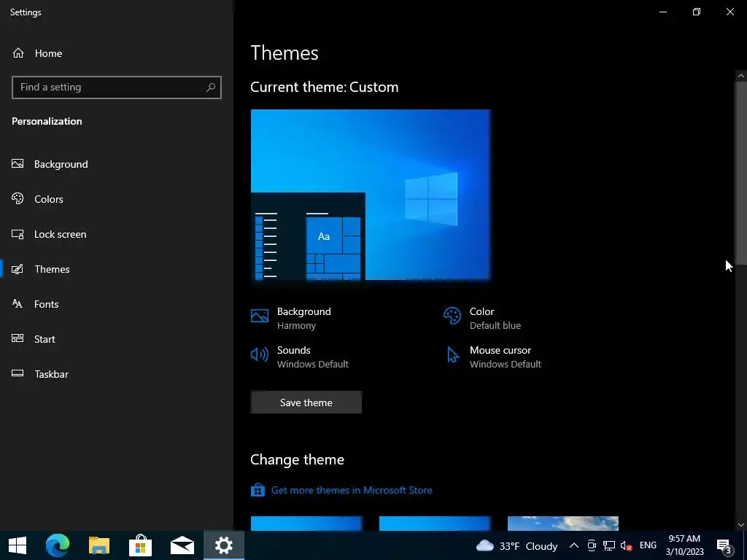Click the Lock screen icon in sidebar
Image resolution: width=747 pixels, height=560 pixels.
[18, 234]
